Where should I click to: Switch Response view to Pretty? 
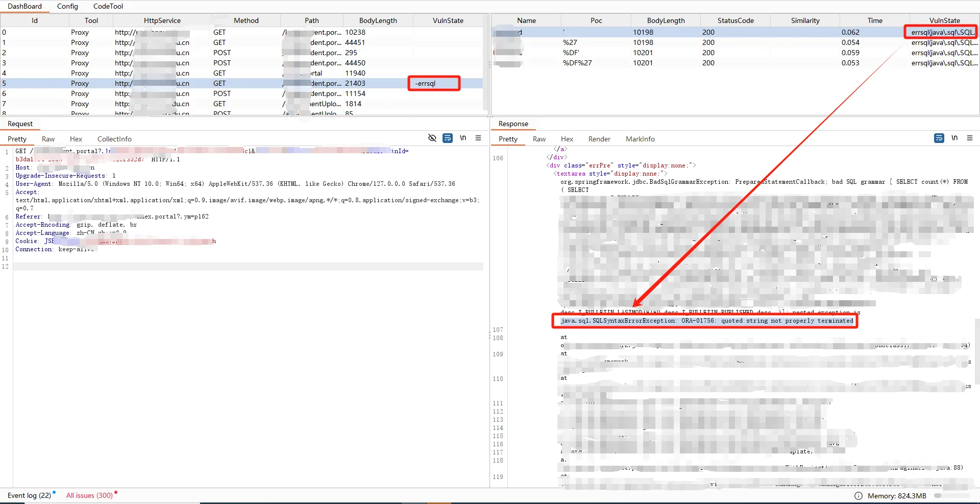[x=508, y=139]
